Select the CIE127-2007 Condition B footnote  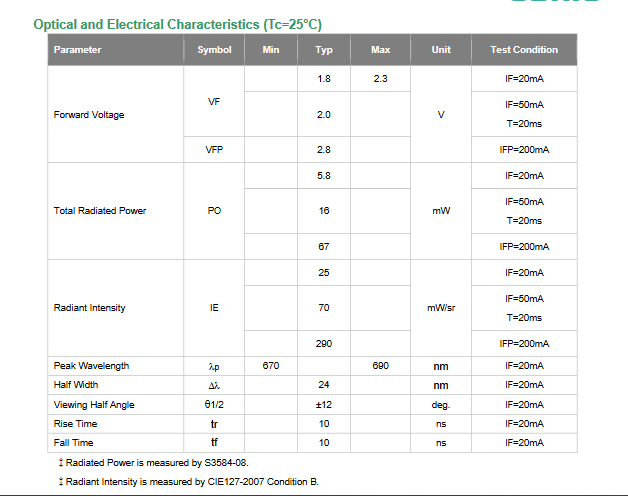point(190,482)
